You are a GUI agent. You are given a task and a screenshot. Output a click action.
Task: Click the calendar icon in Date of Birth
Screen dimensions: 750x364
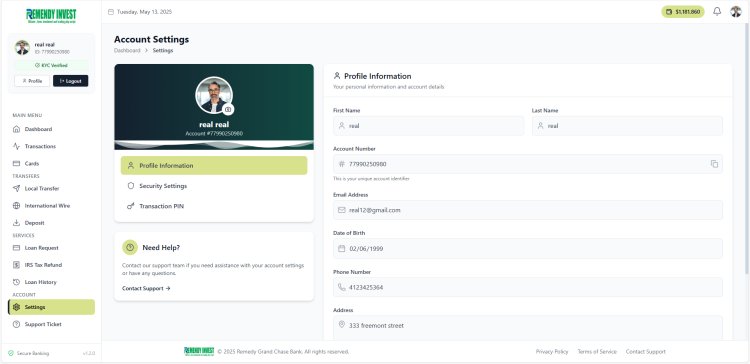tap(342, 249)
